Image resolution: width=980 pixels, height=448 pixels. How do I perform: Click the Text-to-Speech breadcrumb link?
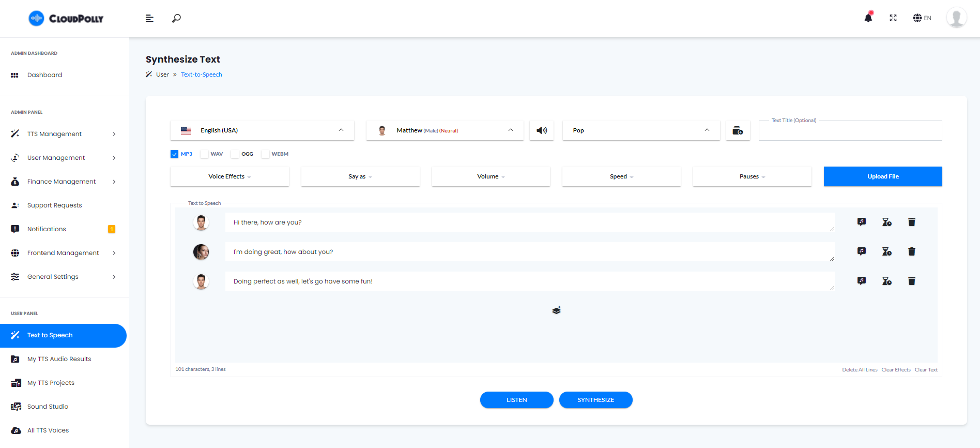[x=202, y=74]
